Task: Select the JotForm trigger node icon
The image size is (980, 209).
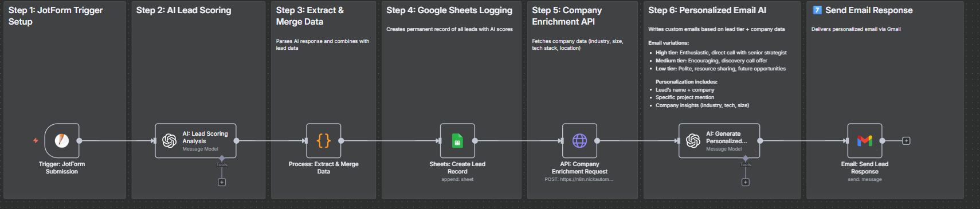Action: [62, 141]
